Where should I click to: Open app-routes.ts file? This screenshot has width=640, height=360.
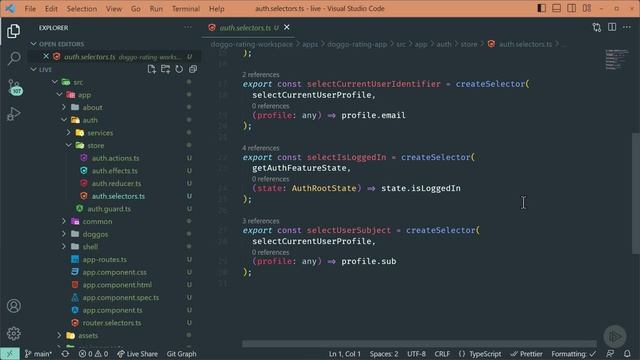[104, 259]
